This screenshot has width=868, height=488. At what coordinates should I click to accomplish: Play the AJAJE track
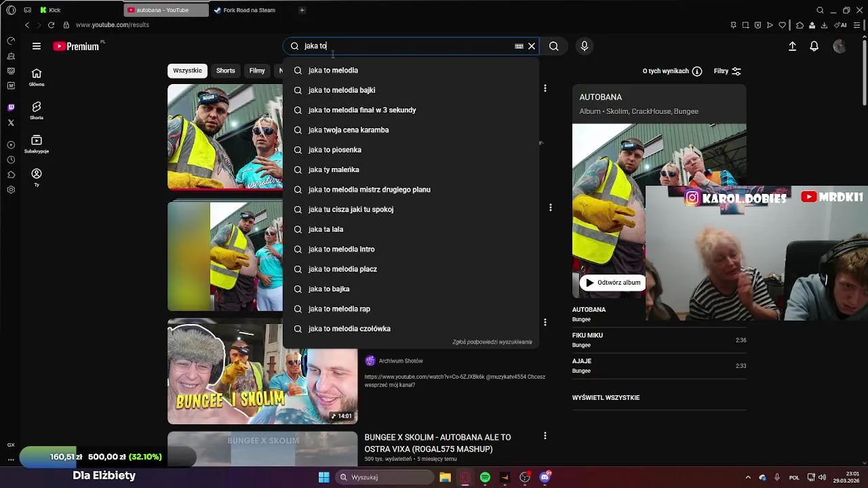659,365
